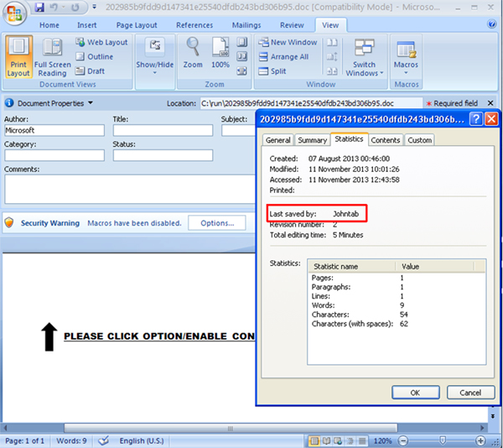Choose Two Pages zoom icon
Viewport: 503px width, 448px height.
pyautogui.click(x=242, y=56)
